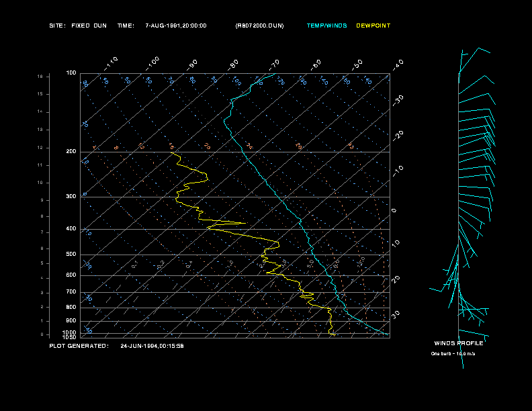The image size is (532, 411).
Task: Click the 500 pressure level label
Action: pos(71,255)
